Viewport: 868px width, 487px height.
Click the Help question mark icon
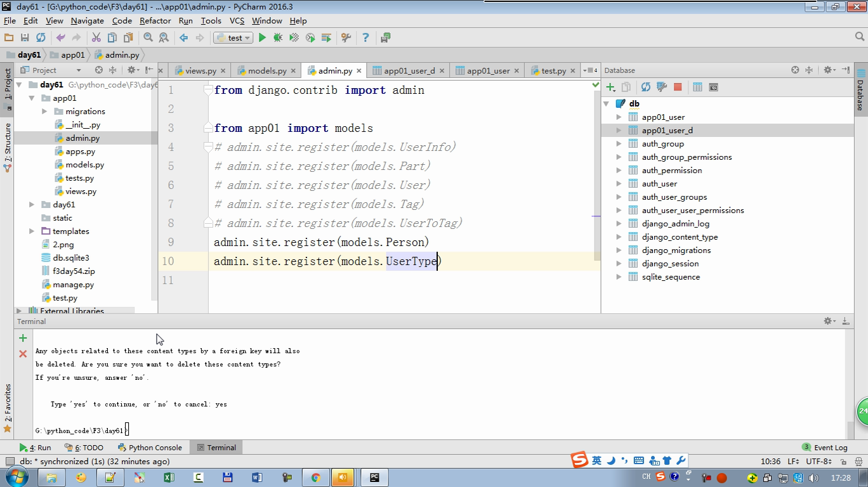tap(365, 38)
